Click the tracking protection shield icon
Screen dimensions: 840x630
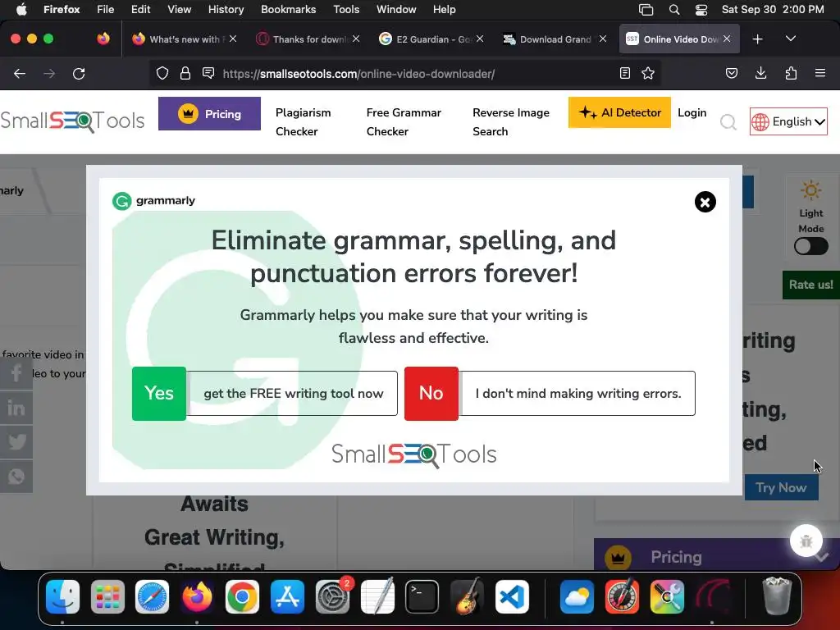coord(162,73)
